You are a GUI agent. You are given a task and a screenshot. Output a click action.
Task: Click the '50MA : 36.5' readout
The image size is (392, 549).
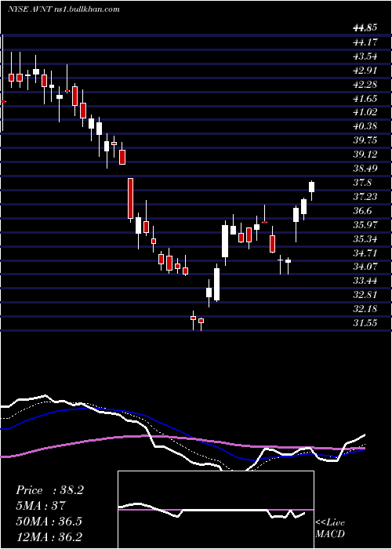click(x=49, y=521)
